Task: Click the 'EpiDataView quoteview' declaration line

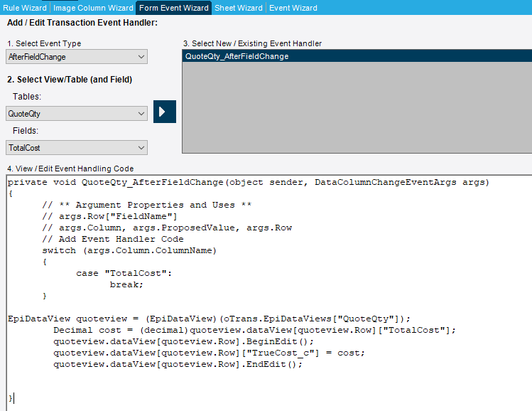Action: pos(209,319)
